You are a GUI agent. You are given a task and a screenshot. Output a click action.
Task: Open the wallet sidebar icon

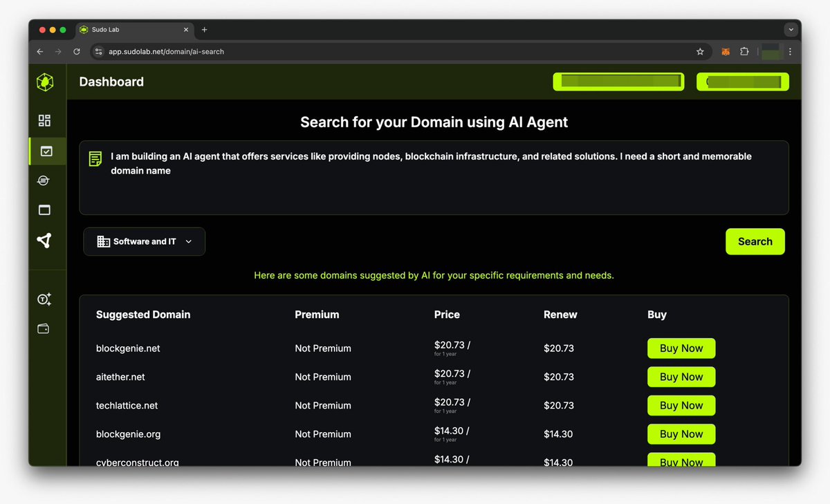[x=43, y=329]
